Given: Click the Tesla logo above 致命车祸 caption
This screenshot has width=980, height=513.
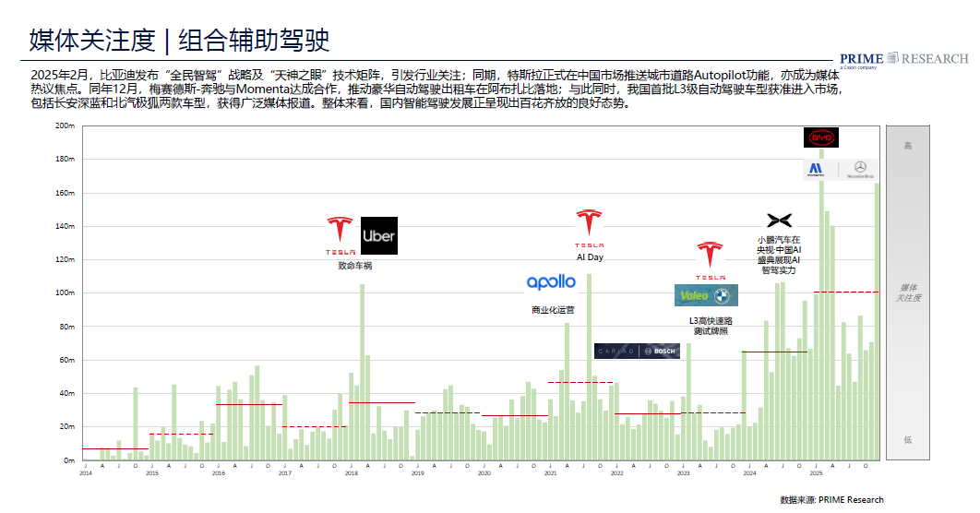Looking at the screenshot, I should 340,235.
